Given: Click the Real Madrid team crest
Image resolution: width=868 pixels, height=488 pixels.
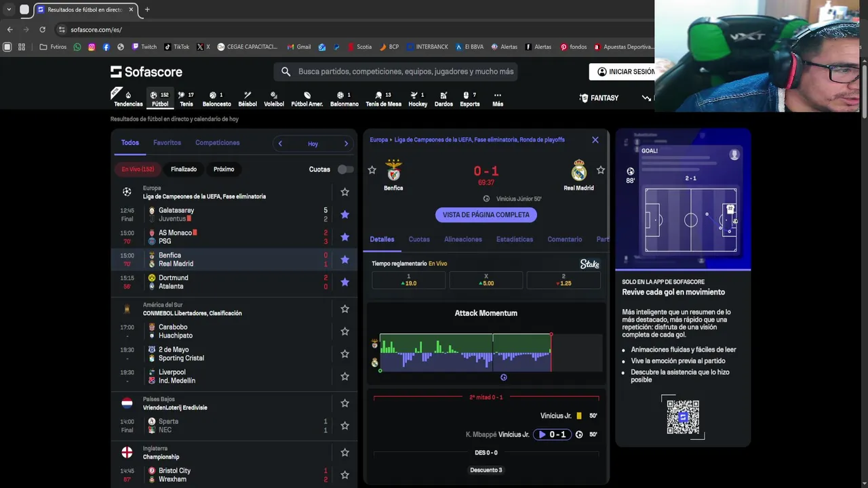Looking at the screenshot, I should coord(578,170).
